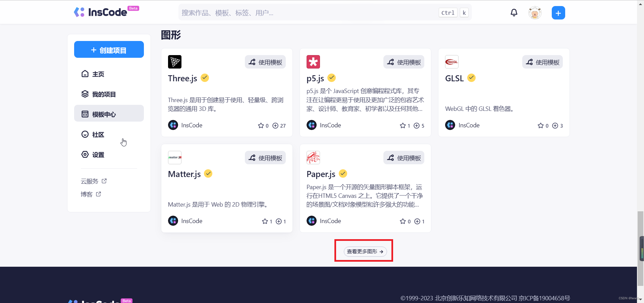Open the GLSL card title
The height and width of the screenshot is (303, 644).
click(454, 78)
